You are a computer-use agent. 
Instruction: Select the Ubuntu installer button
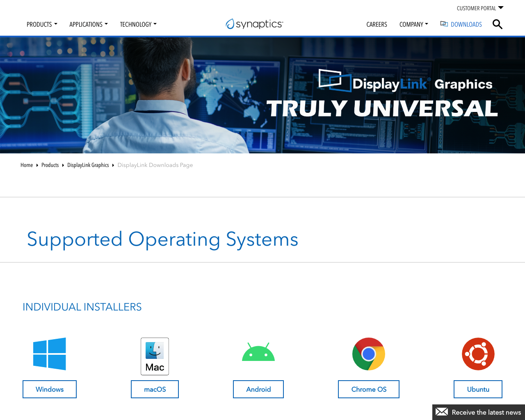click(x=478, y=389)
